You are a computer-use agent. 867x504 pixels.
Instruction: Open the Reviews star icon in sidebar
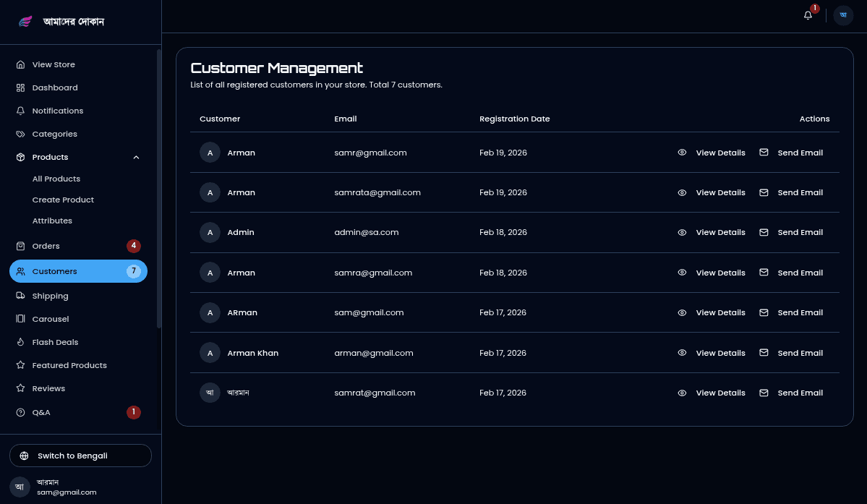tap(20, 388)
